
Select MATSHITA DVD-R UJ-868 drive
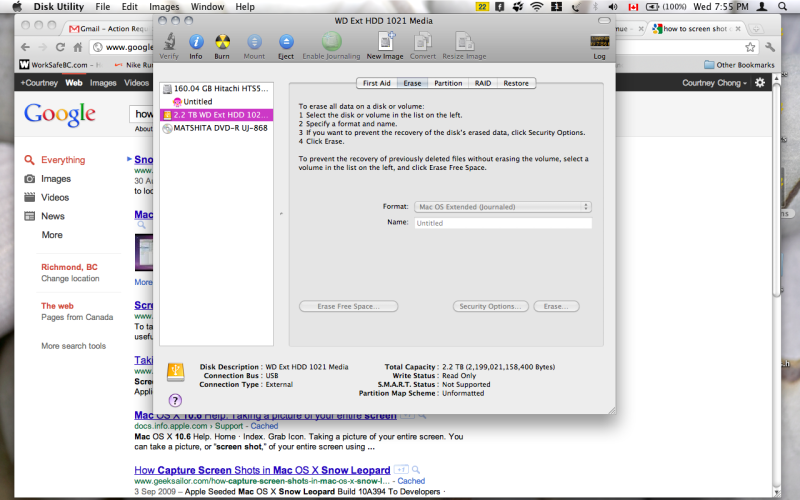216,128
